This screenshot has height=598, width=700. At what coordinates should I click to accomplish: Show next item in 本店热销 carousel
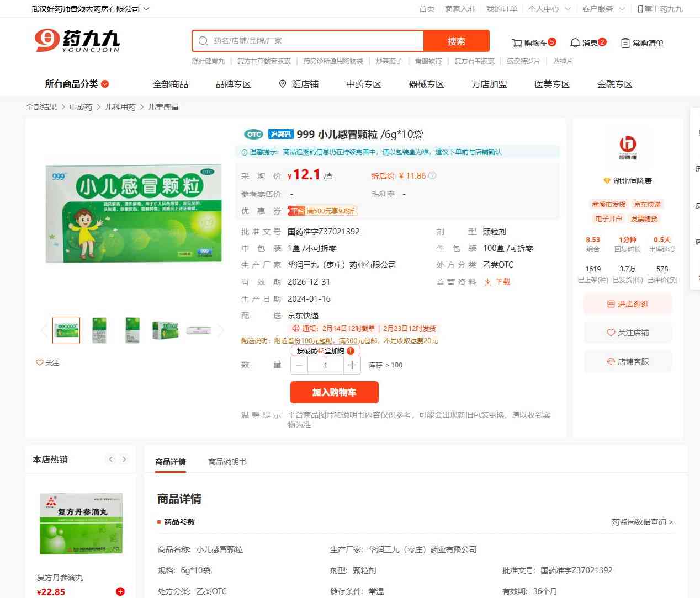click(x=124, y=459)
